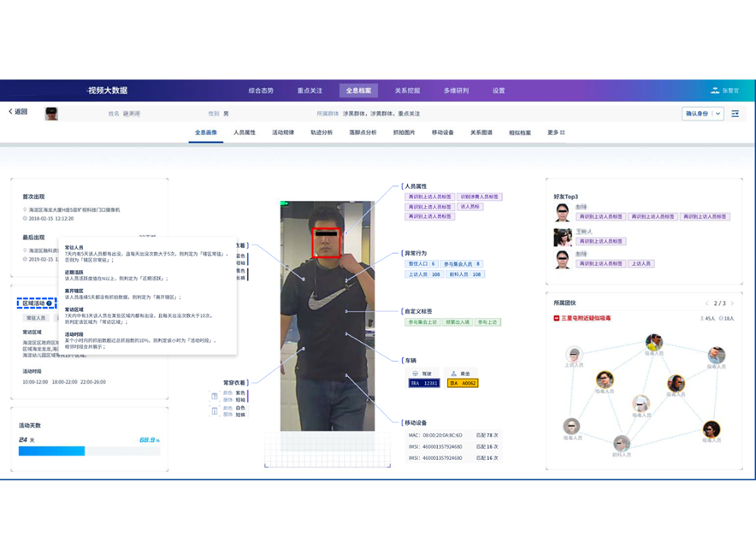Go to previous gang page arrow
Screen dimensions: 756x559
coord(706,303)
